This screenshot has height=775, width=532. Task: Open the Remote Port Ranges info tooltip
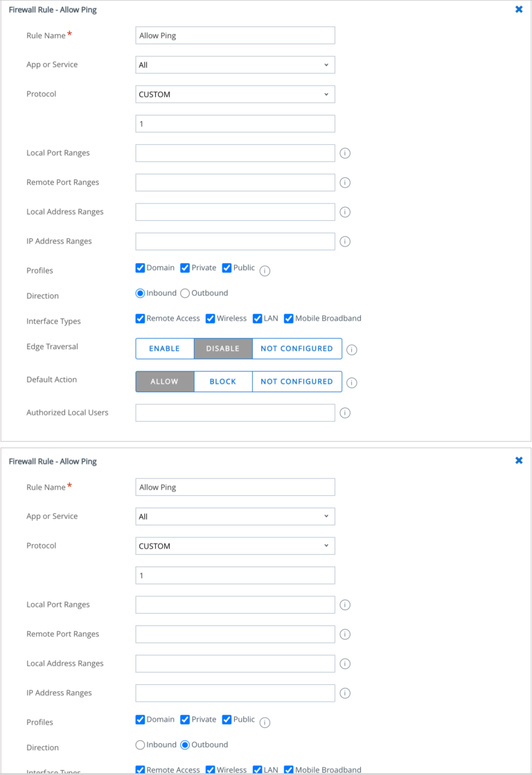pyautogui.click(x=345, y=182)
